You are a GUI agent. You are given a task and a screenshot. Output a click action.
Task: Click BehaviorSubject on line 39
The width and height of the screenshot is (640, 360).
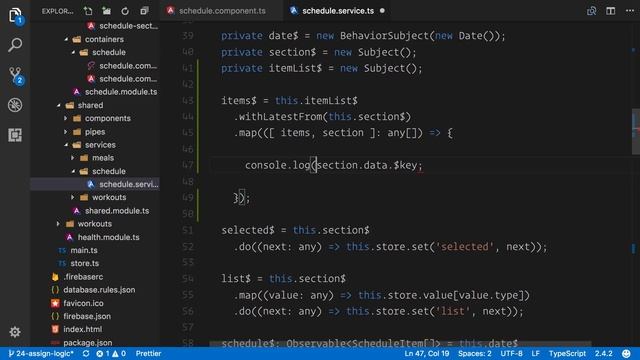pyautogui.click(x=384, y=36)
